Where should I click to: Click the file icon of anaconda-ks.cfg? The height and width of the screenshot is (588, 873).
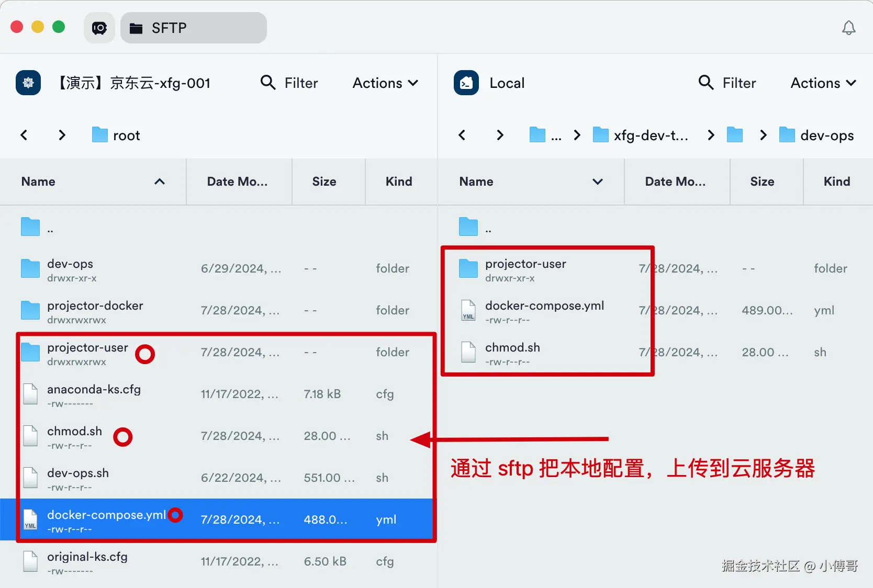pyautogui.click(x=30, y=394)
